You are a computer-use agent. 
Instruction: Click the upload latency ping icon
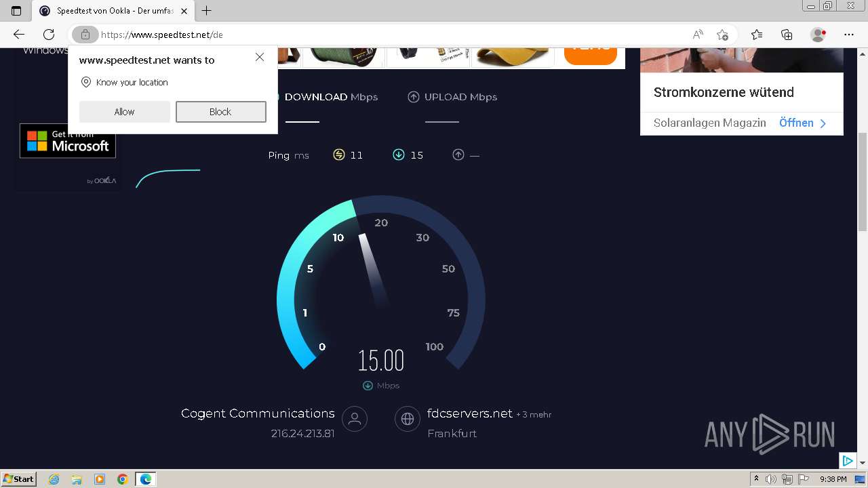coord(458,155)
